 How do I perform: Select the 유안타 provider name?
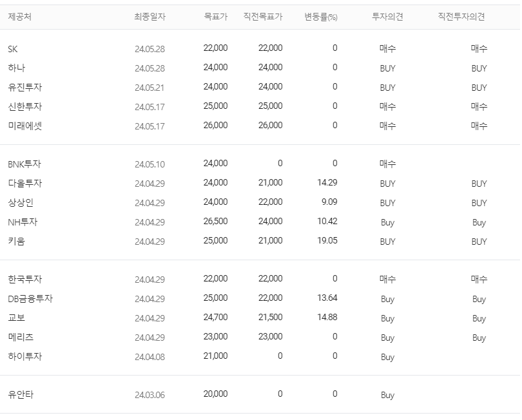(21, 395)
